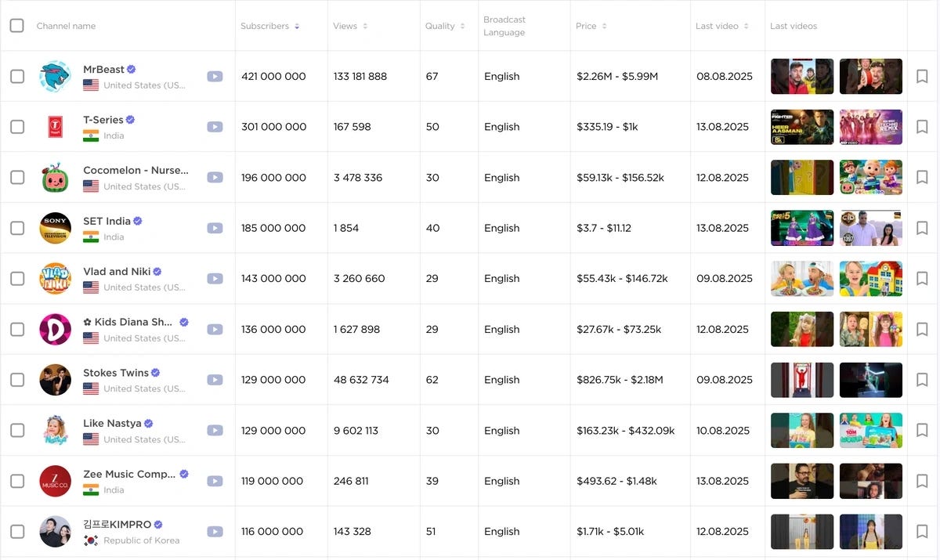Click the SET India channel avatar
The width and height of the screenshot is (940, 560).
(55, 228)
